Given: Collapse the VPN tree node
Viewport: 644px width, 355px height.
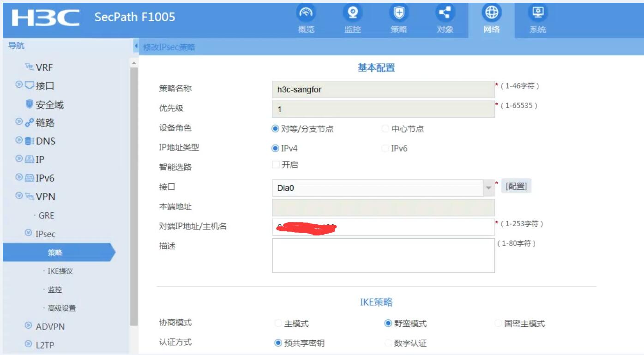Looking at the screenshot, I should pyautogui.click(x=19, y=197).
